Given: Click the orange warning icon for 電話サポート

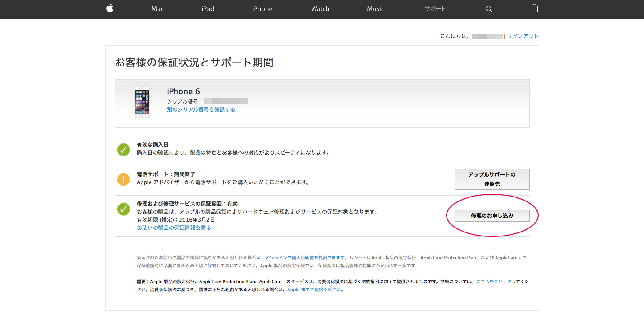Looking at the screenshot, I should tap(123, 179).
